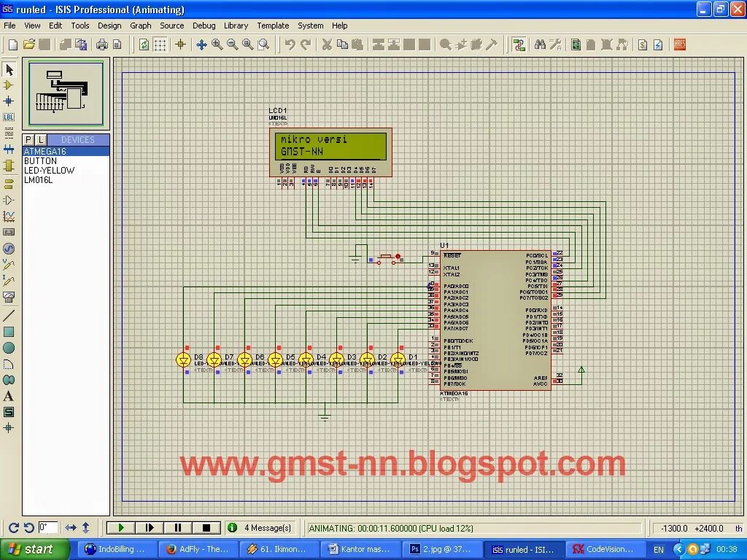Screen dimensions: 747x560
Task: Open the Design menu
Action: [x=109, y=26]
